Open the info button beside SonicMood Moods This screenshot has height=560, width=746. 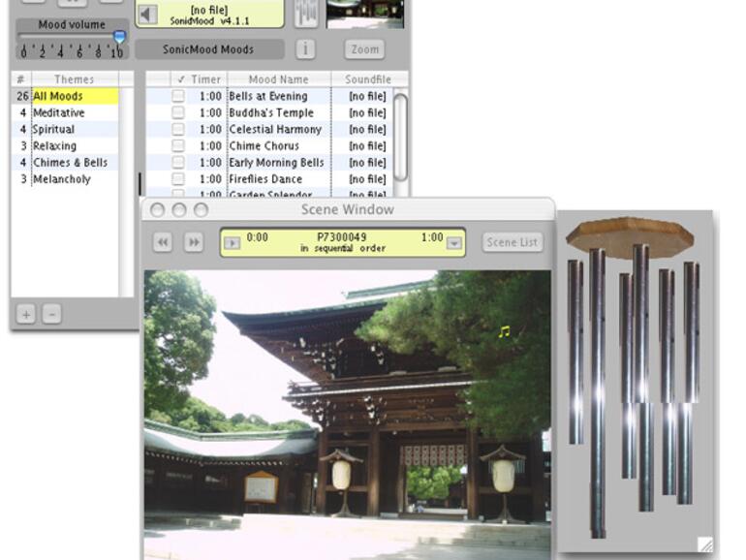(x=305, y=48)
